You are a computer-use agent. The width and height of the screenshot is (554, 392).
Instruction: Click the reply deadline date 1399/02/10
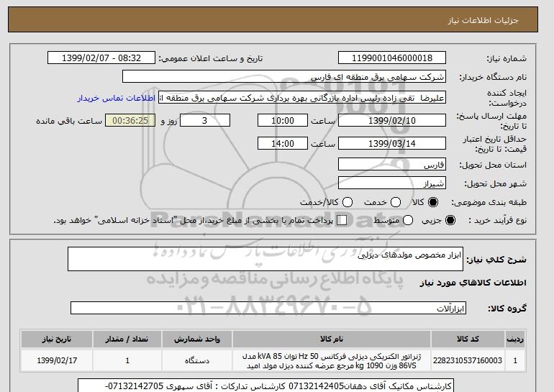(x=392, y=120)
